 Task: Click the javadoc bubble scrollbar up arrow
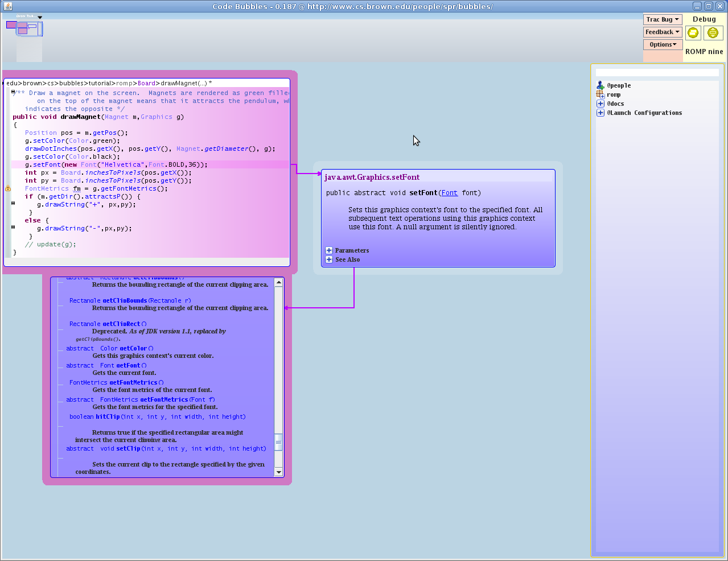click(x=279, y=282)
